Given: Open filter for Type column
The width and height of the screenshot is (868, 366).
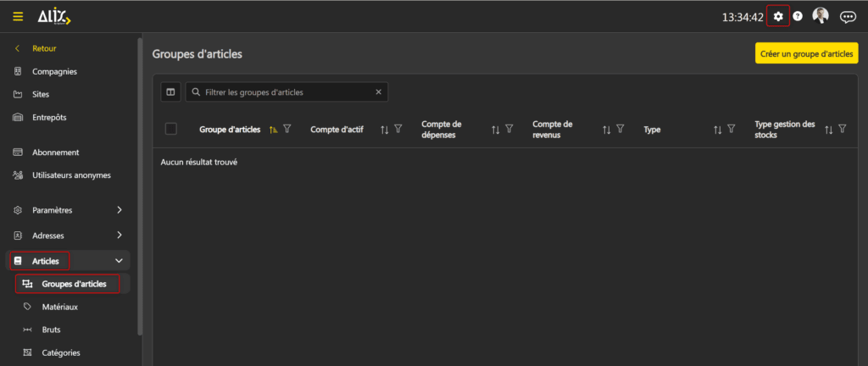Looking at the screenshot, I should point(732,130).
